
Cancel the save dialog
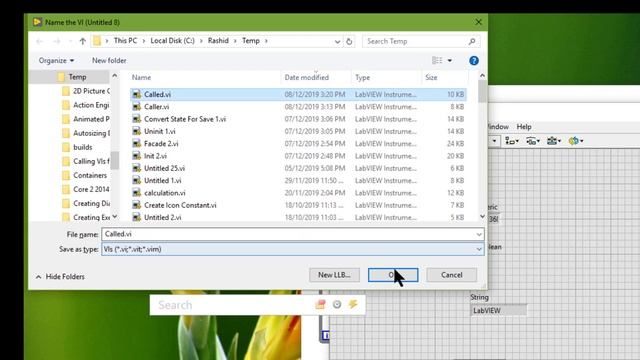coord(451,275)
